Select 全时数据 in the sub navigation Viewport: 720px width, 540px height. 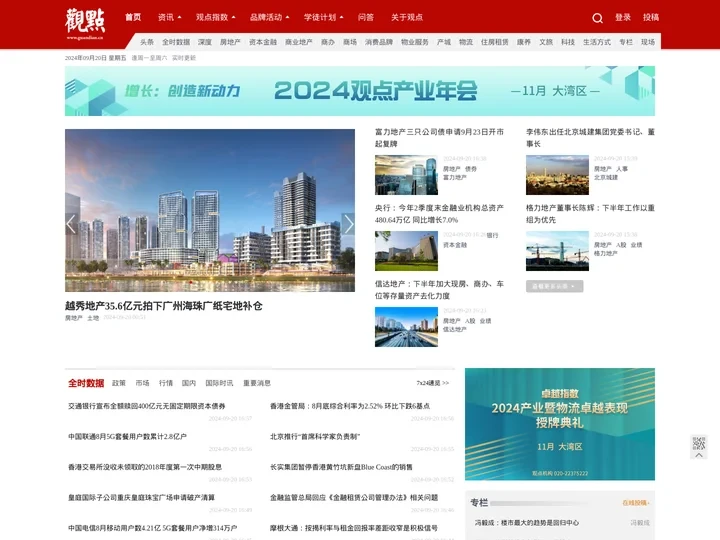[x=176, y=42]
